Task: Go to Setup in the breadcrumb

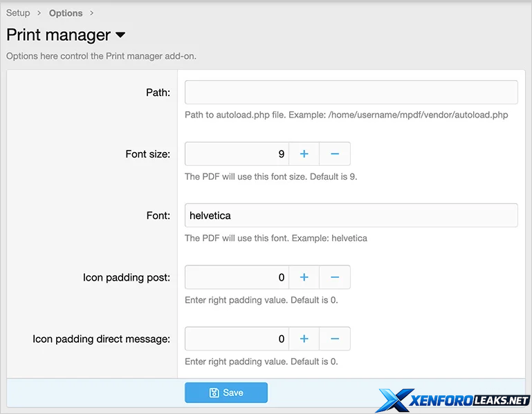Action: (18, 13)
